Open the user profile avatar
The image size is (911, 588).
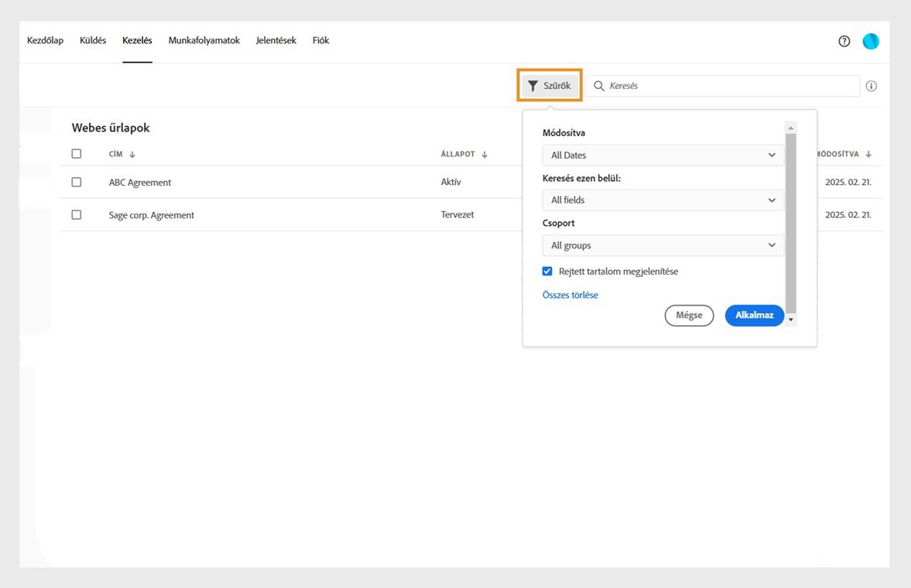[871, 42]
